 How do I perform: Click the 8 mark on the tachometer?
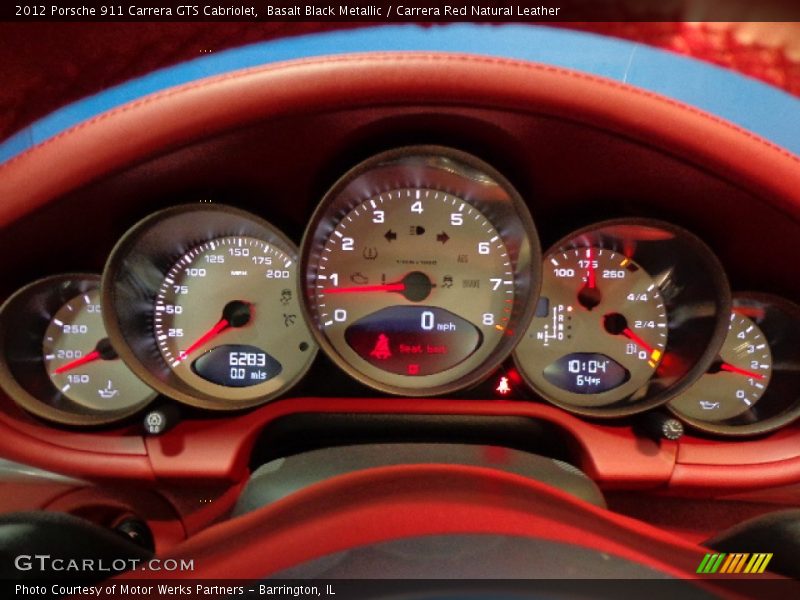click(x=488, y=319)
